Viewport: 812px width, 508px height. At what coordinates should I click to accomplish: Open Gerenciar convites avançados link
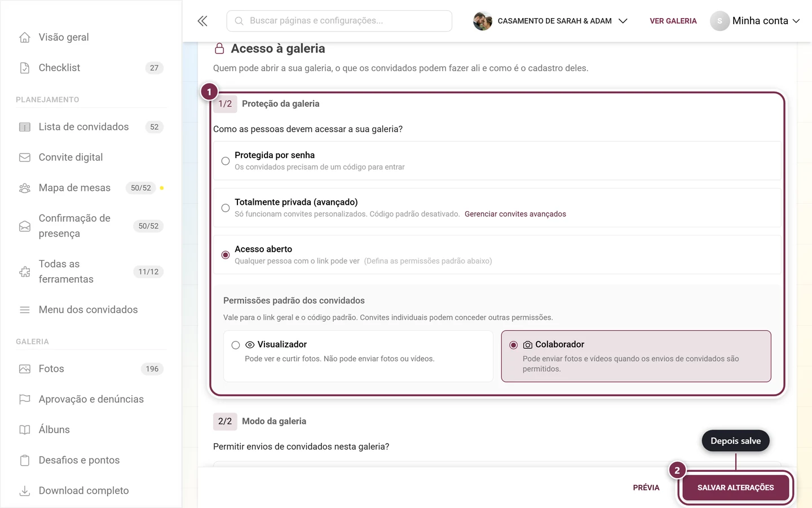(515, 214)
